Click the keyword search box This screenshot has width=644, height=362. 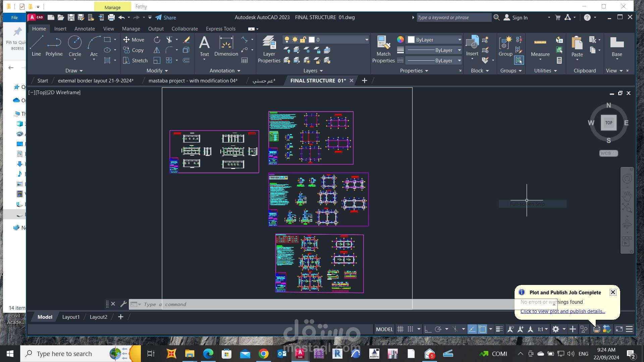pos(453,17)
